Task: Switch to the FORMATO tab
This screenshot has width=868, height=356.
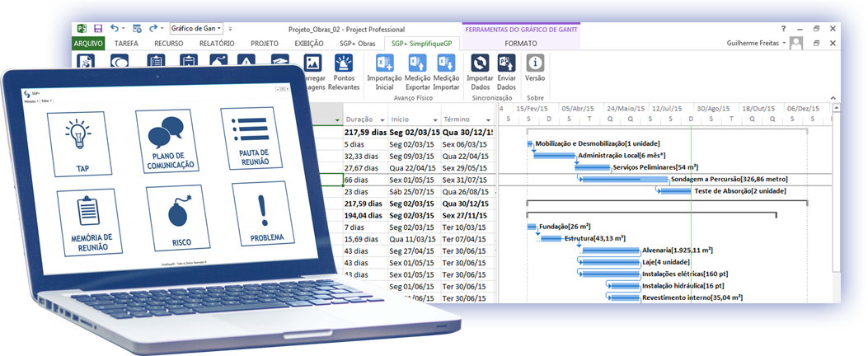Action: click(520, 43)
